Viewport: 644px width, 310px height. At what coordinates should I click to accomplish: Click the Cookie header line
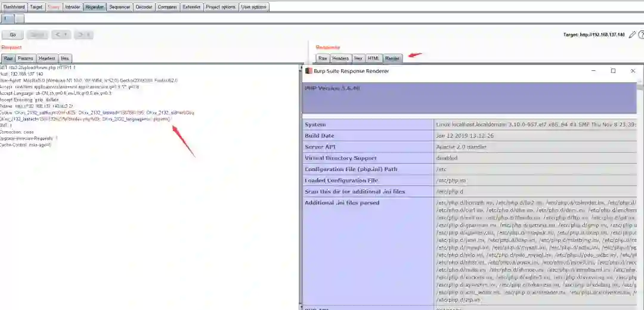point(97,113)
